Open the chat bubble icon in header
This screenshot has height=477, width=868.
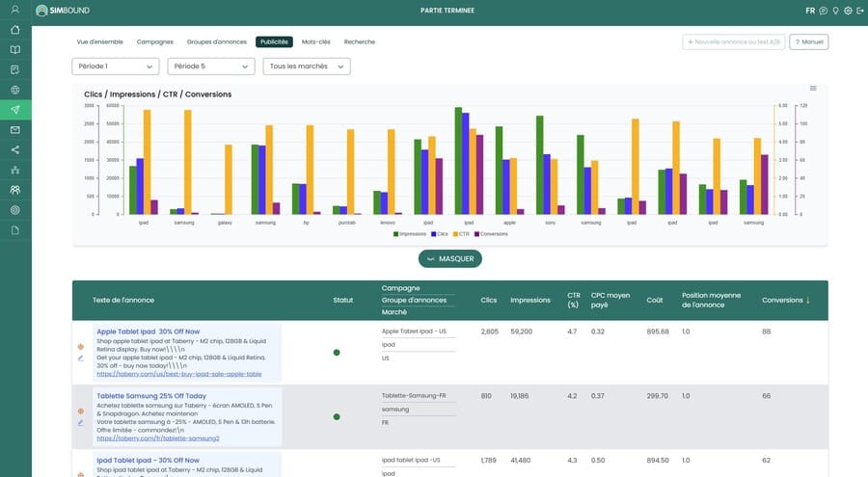tap(824, 11)
